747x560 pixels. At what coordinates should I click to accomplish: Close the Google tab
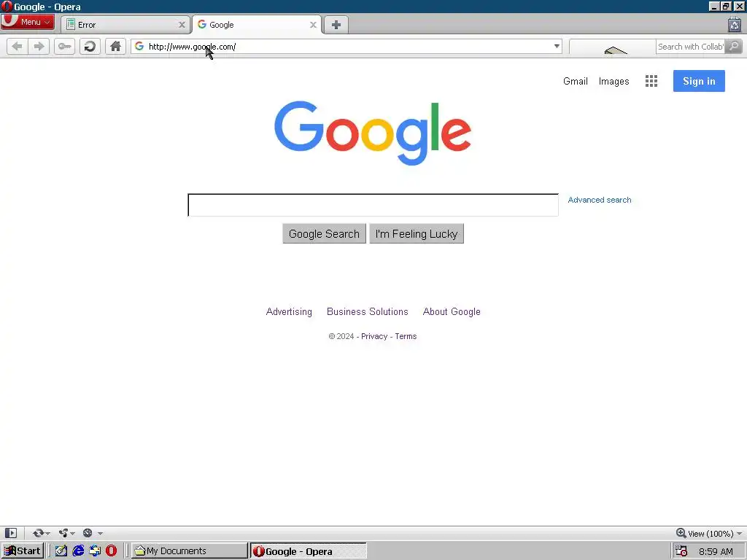coord(313,25)
